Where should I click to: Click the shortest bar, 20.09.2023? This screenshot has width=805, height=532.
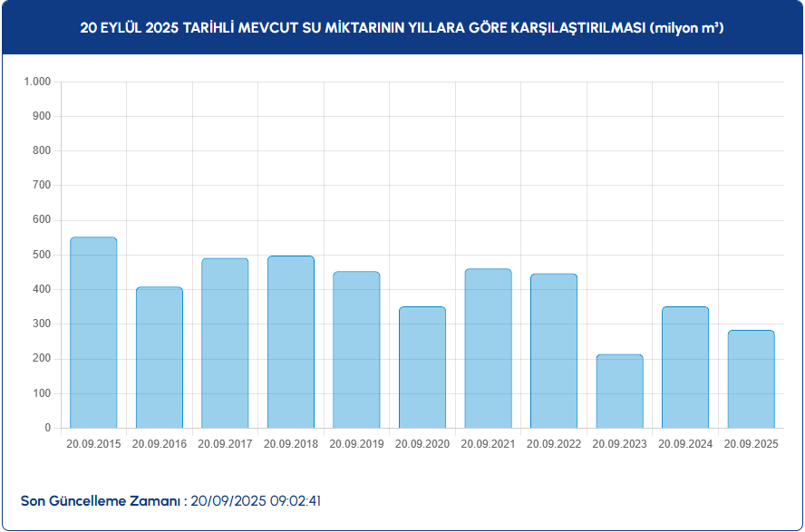click(619, 392)
